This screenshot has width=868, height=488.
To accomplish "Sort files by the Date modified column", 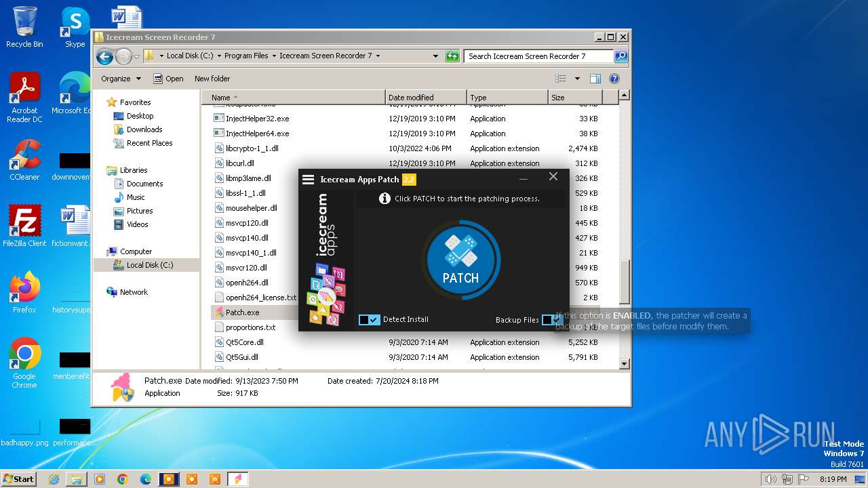I will click(x=426, y=98).
